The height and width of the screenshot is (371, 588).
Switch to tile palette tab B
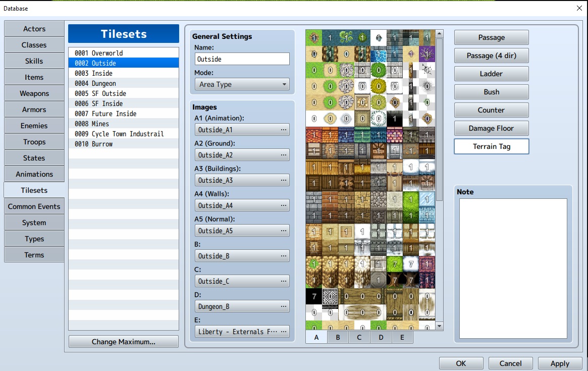click(x=338, y=337)
